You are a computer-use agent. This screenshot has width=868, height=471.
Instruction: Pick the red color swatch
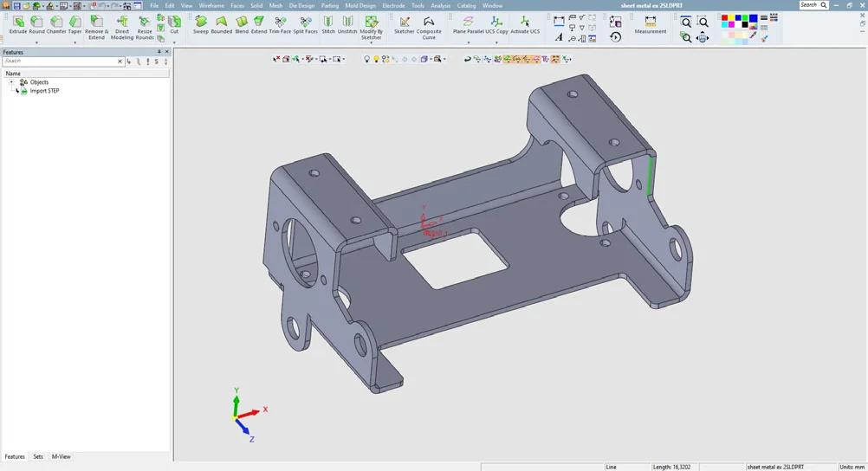(724, 18)
